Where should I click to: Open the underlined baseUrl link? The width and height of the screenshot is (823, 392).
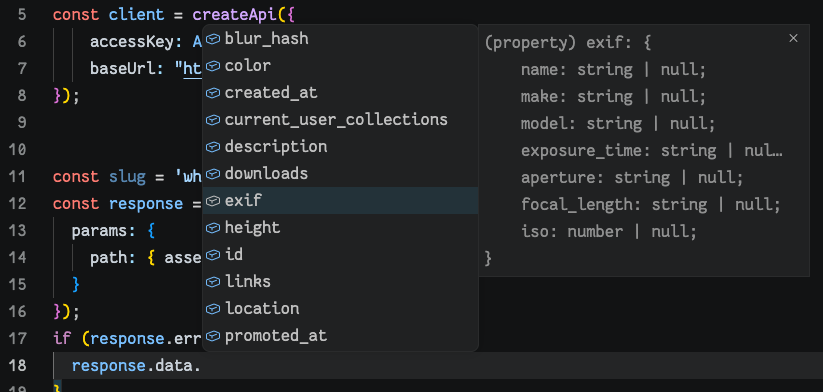pos(193,69)
